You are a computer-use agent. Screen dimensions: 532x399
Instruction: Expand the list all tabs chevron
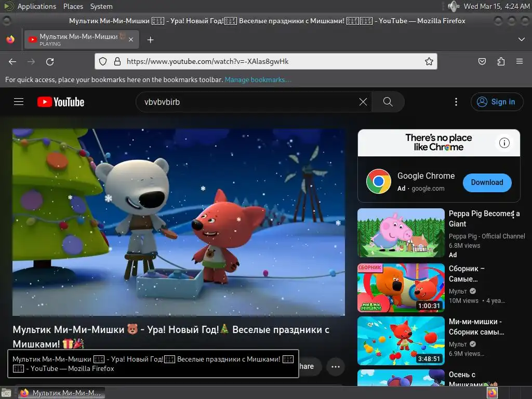click(522, 39)
